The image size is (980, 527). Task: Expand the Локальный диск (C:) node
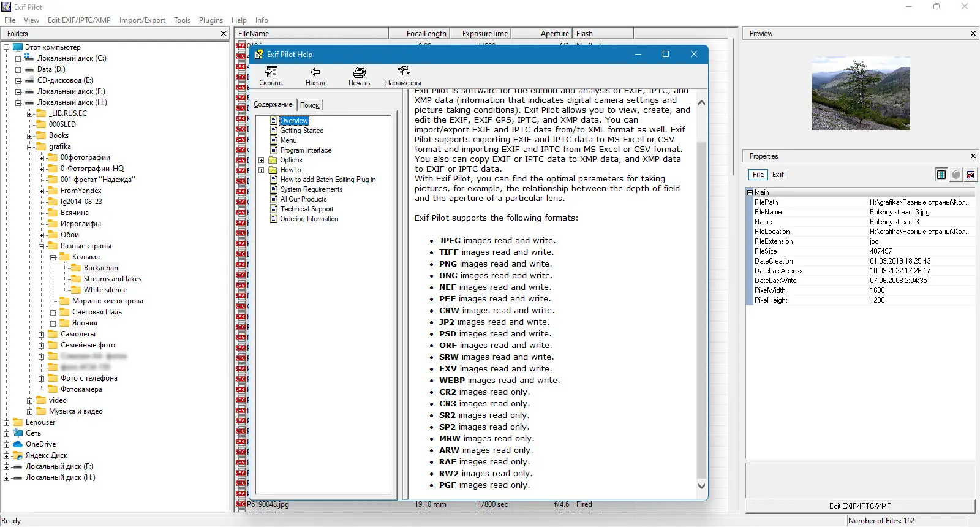pyautogui.click(x=18, y=59)
